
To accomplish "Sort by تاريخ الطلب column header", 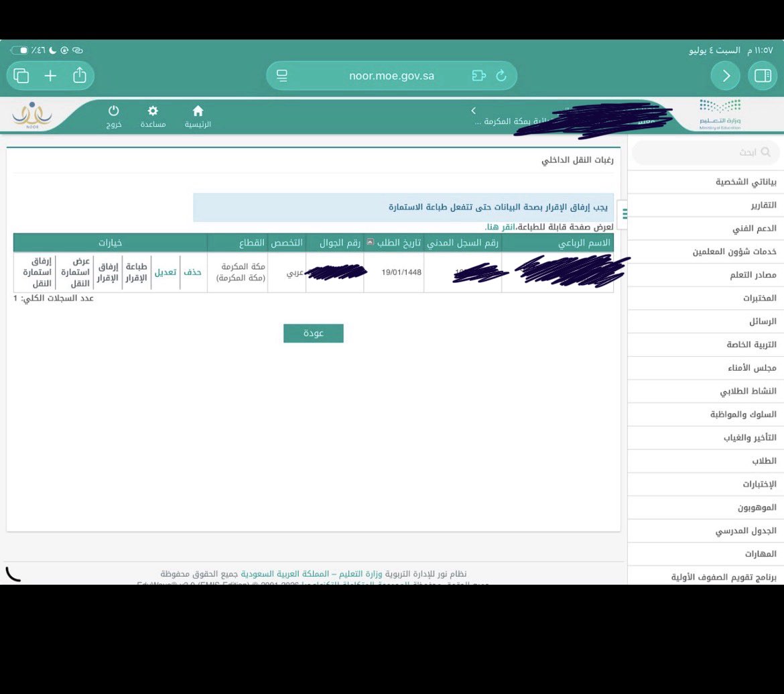I will click(399, 243).
